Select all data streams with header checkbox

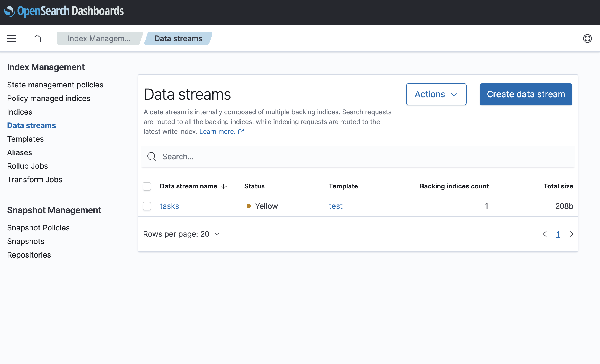[x=147, y=186]
